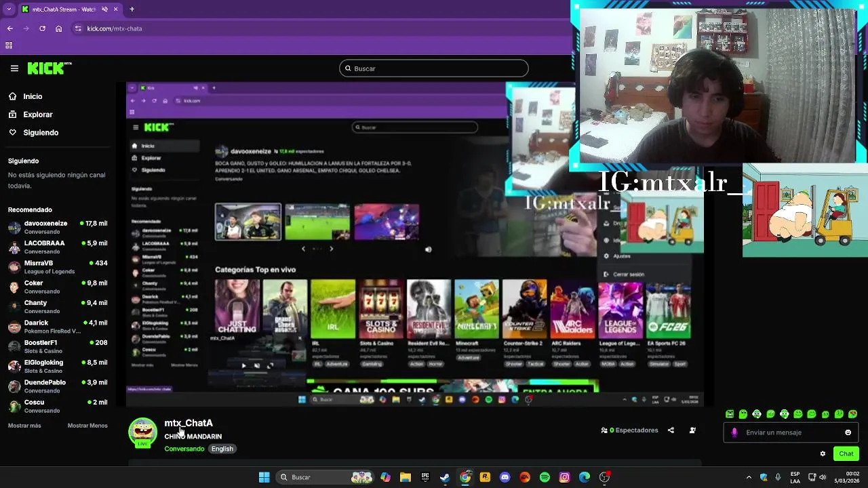Click Coscu avatar in recommended list
The image size is (868, 488).
[14, 406]
